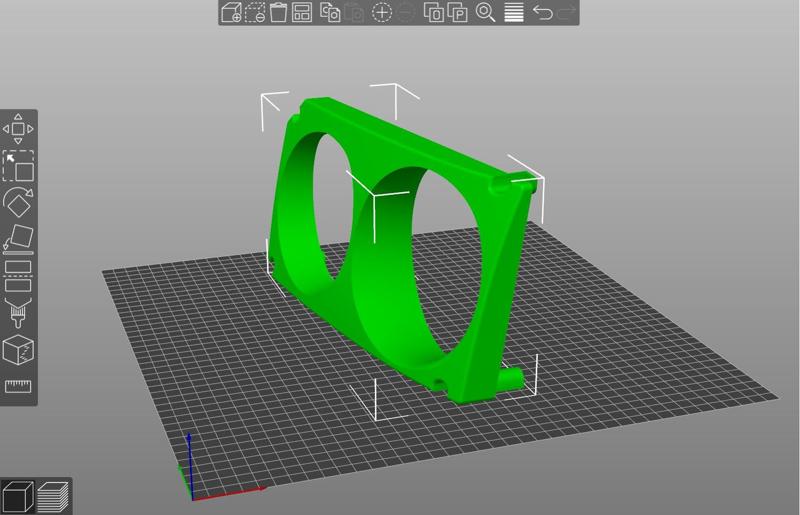Click the Delete selected object icon

pos(255,12)
